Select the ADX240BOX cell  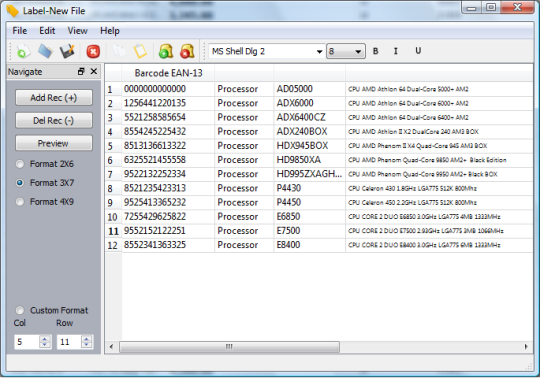point(310,132)
